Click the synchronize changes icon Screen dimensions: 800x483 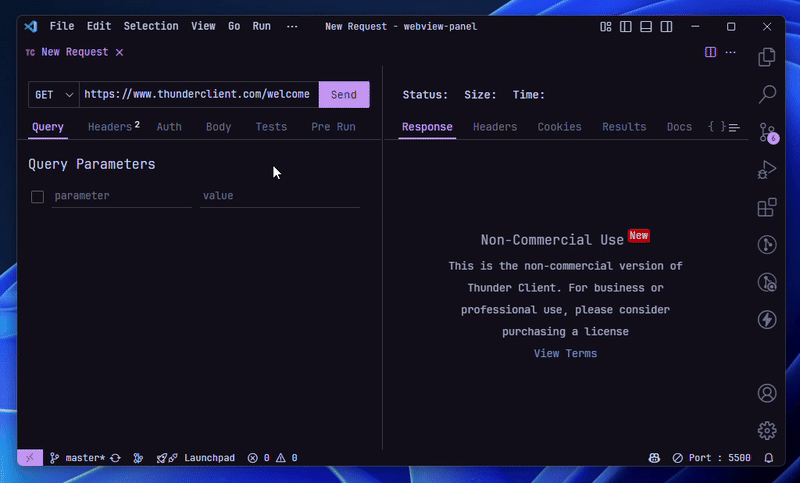tap(115, 457)
